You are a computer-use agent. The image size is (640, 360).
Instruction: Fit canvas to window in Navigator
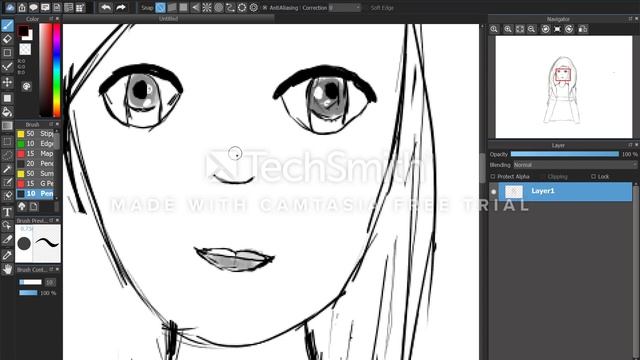tap(520, 29)
